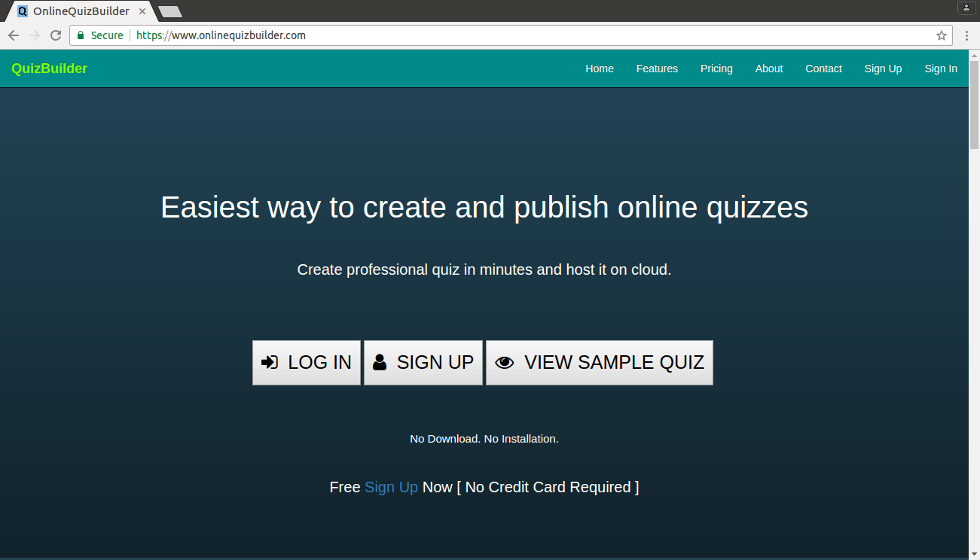
Task: Click the Q favicon on the tab
Action: coord(23,11)
